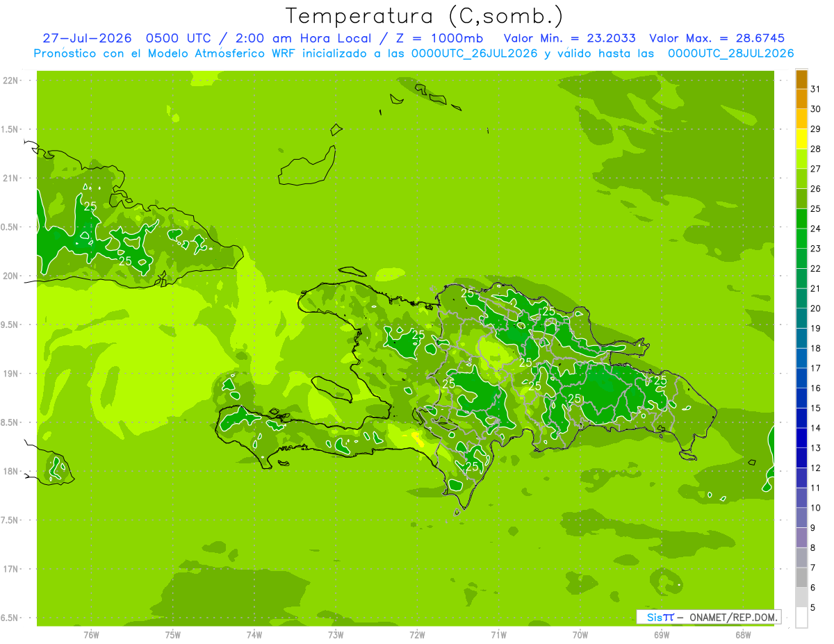Pick the orange swatch between legend 30 and 31

point(802,99)
